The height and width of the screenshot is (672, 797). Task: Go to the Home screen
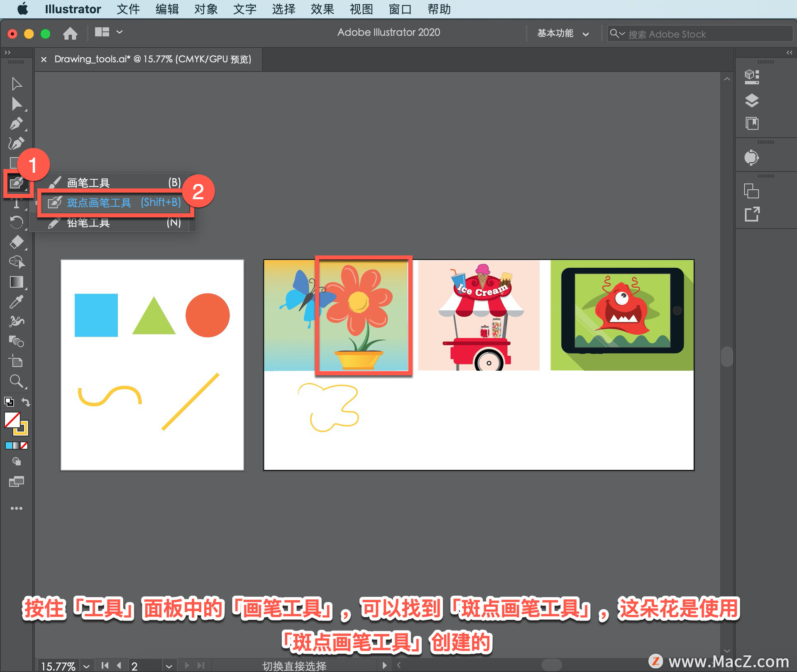coord(70,33)
